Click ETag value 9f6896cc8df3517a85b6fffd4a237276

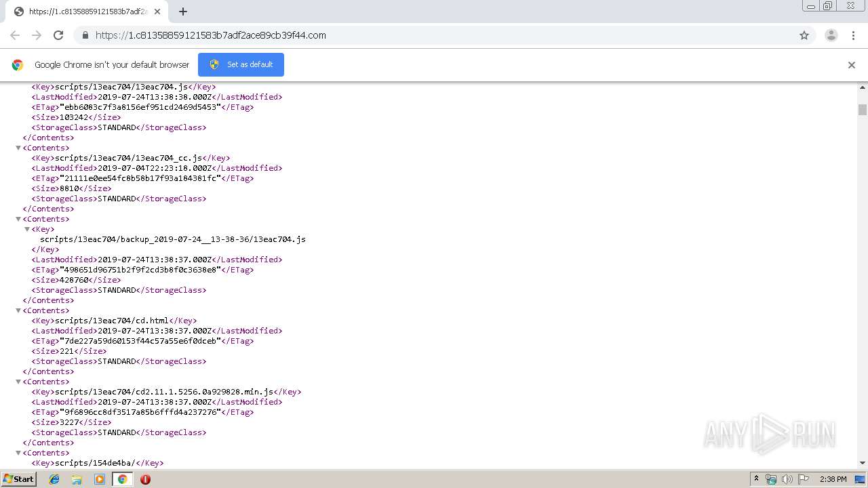click(x=140, y=412)
